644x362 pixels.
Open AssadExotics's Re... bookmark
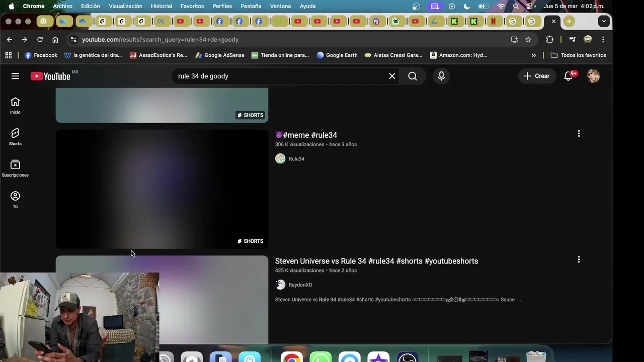(158, 55)
